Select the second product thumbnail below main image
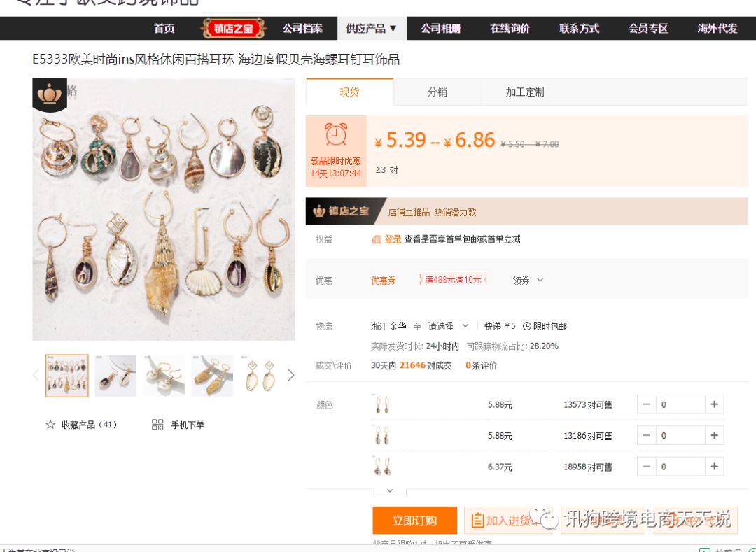 [115, 375]
